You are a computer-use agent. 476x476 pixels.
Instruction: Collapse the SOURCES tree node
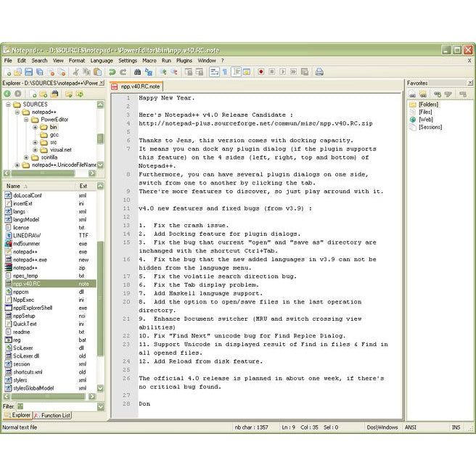8,104
